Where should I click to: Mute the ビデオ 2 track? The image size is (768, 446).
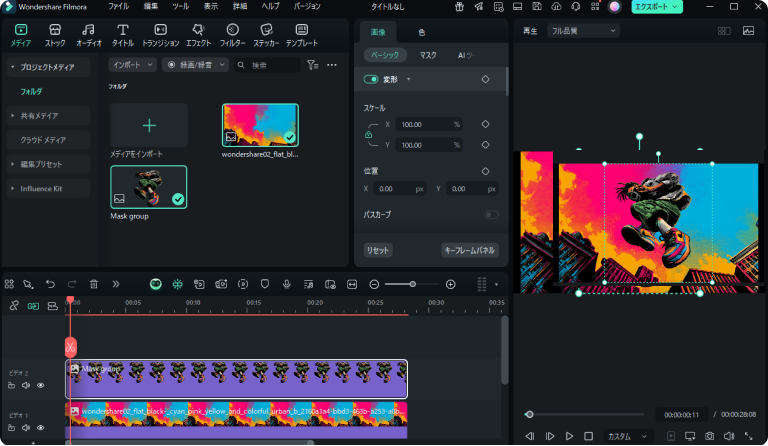click(x=26, y=385)
